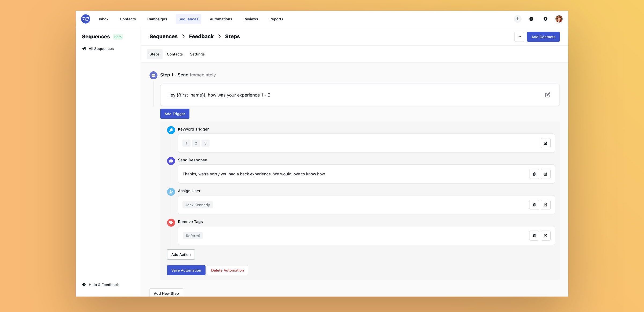644x312 pixels.
Task: Go to All Sequences in sidebar
Action: [101, 49]
